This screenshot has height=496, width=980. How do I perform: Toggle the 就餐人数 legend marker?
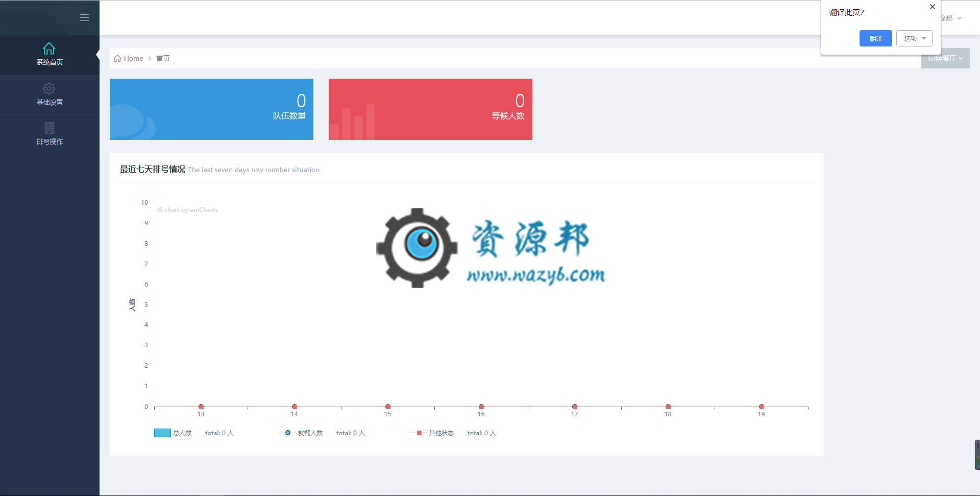coord(288,433)
